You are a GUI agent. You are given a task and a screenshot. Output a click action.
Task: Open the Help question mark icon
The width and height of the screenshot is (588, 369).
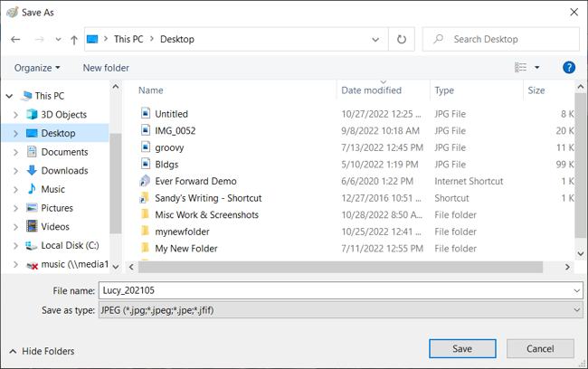pyautogui.click(x=569, y=68)
